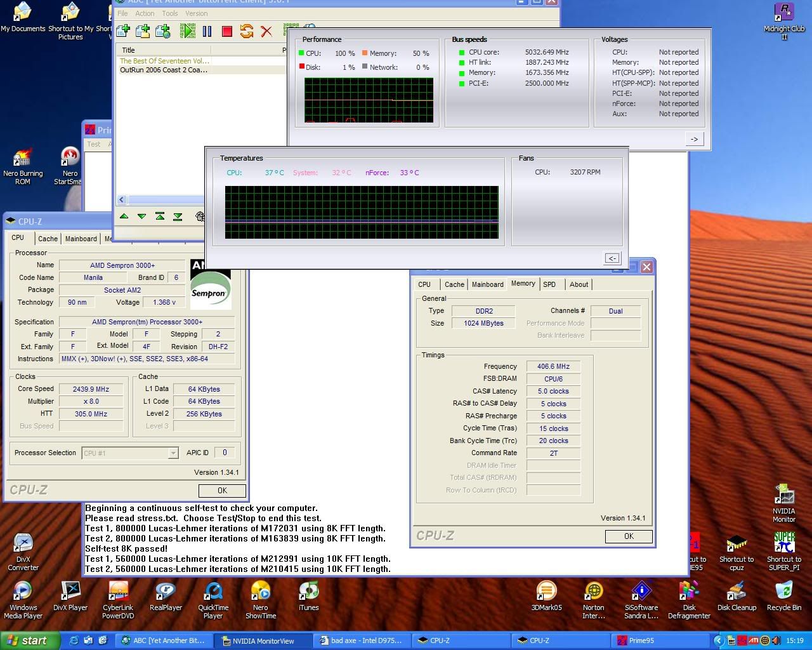Open iTunes desktop icon
The image size is (812, 650).
308,596
